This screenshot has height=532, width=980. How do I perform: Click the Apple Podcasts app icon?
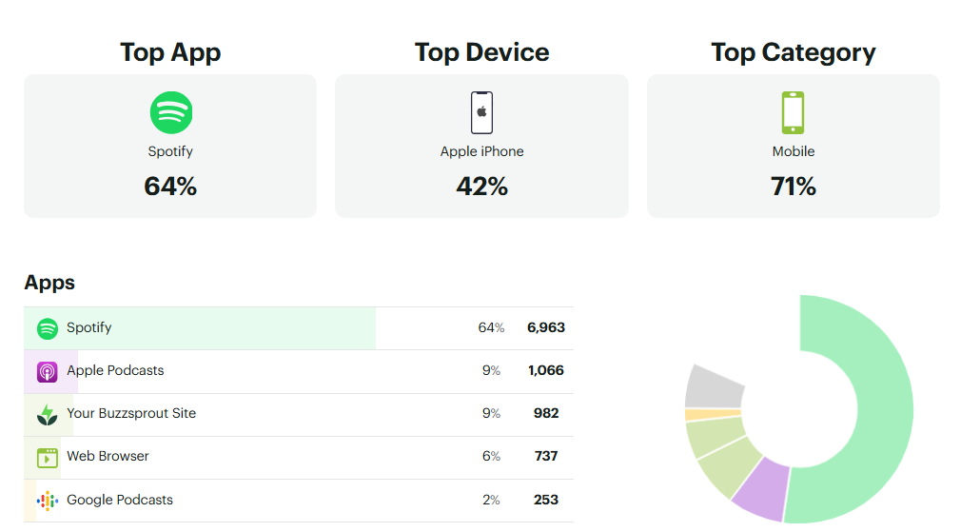(x=48, y=371)
